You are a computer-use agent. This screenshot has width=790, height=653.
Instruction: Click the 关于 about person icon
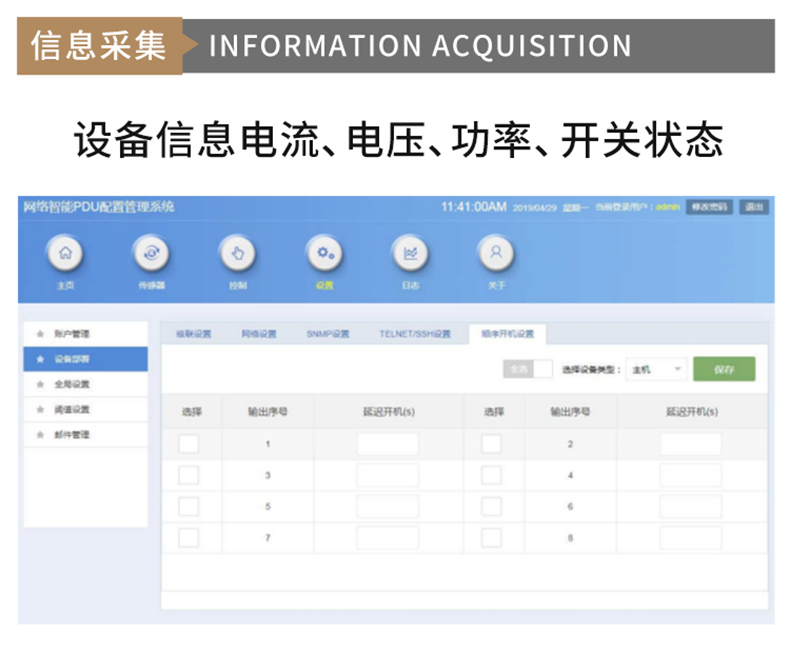click(496, 254)
